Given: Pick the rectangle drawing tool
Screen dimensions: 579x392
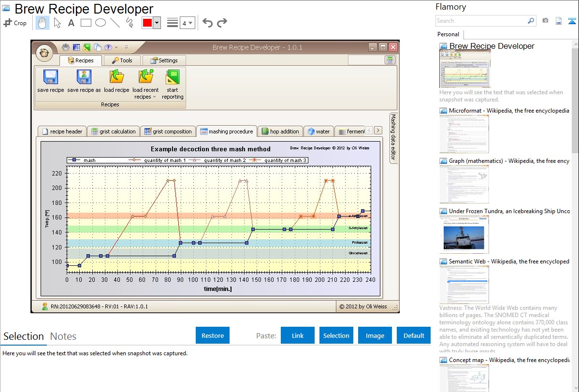Looking at the screenshot, I should click(x=86, y=23).
